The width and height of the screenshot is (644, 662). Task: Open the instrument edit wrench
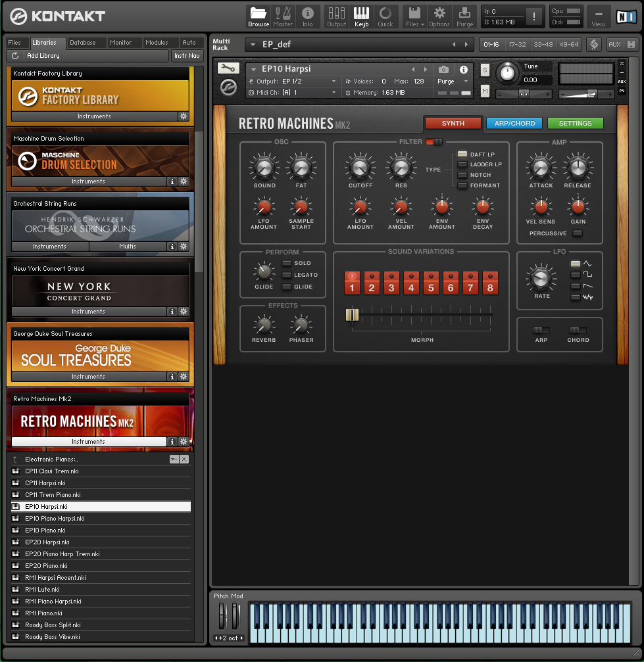click(x=228, y=68)
